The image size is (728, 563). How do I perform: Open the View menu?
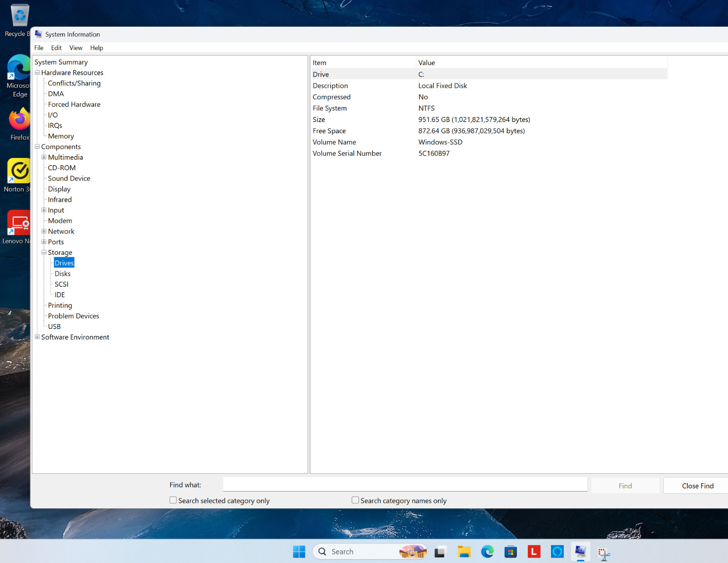tap(76, 48)
